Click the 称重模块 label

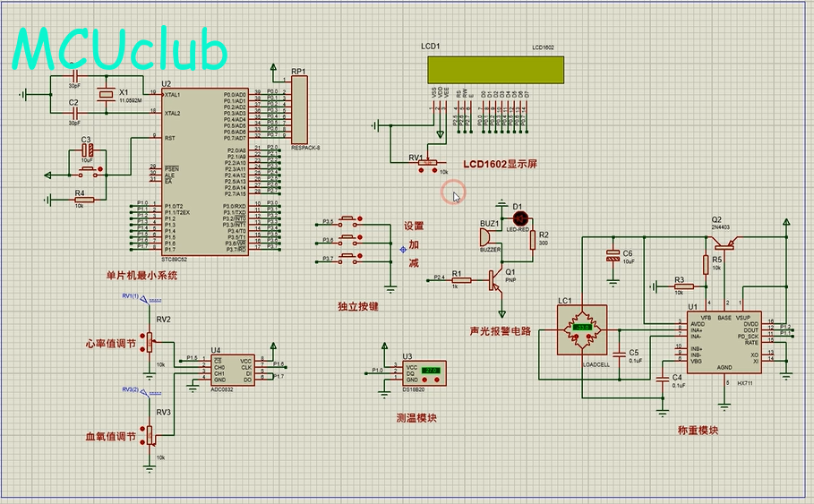point(698,431)
